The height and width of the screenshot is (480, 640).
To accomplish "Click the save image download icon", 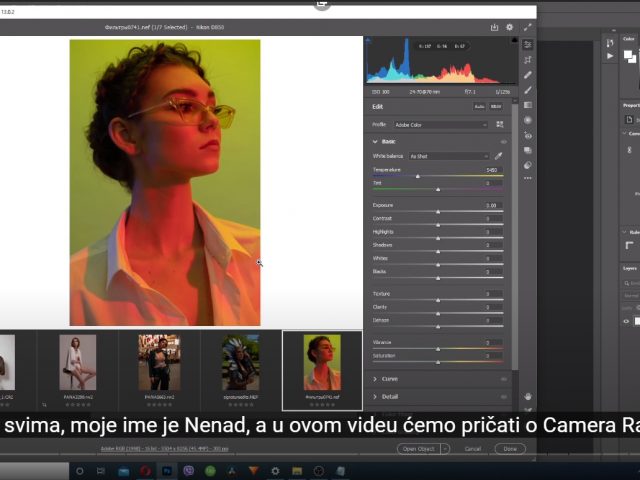I will tap(494, 27).
